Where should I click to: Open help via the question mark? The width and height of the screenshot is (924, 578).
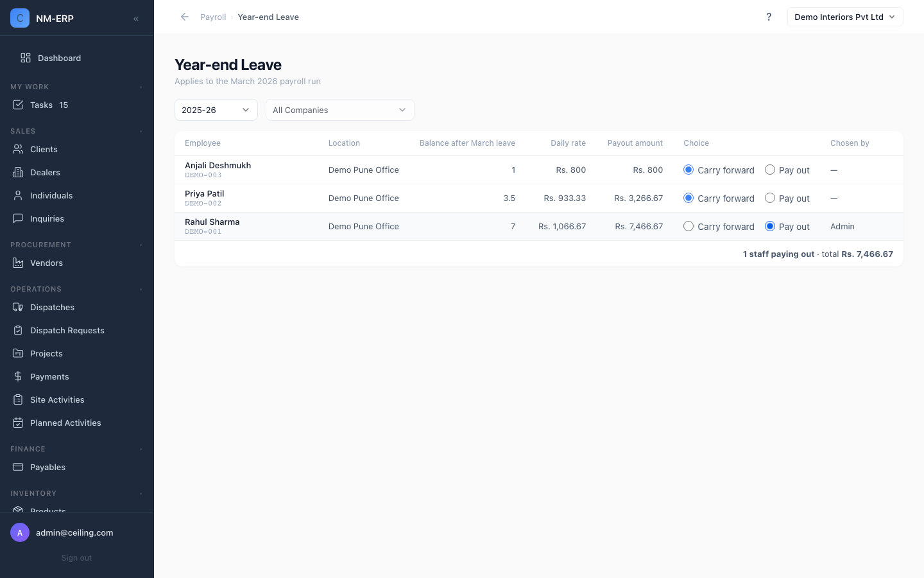pos(769,17)
